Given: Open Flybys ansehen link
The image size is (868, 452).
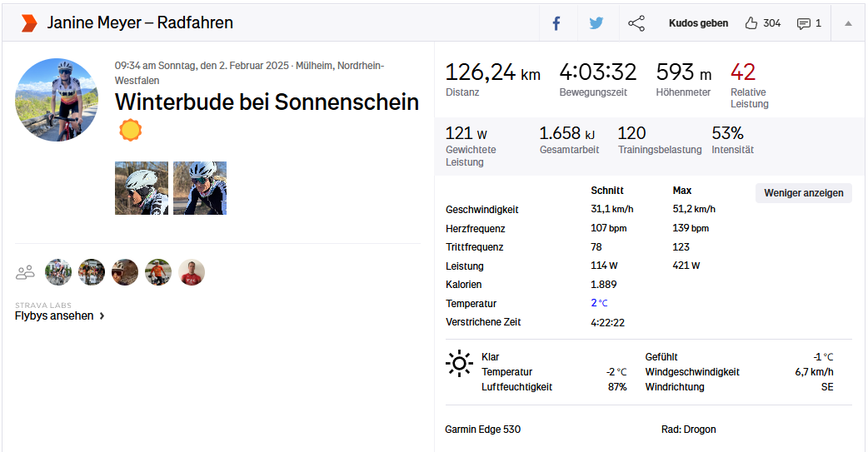Looking at the screenshot, I should click(54, 316).
